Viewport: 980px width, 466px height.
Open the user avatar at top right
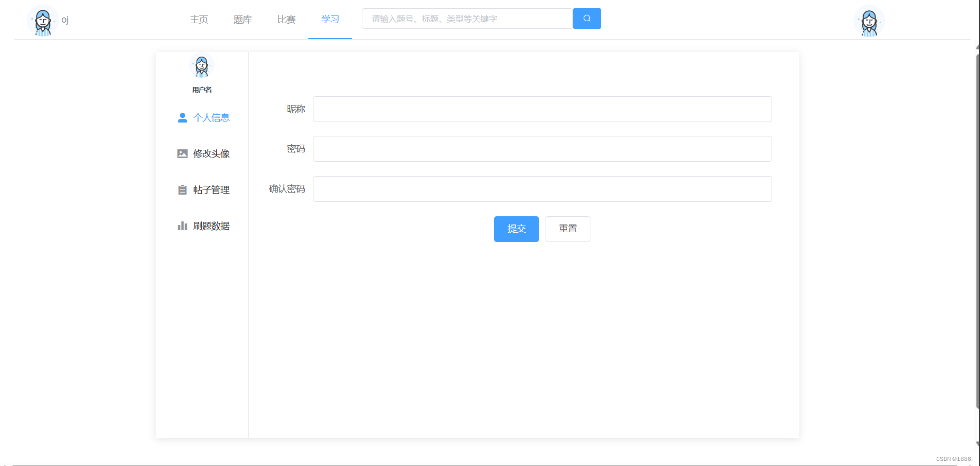click(x=869, y=21)
